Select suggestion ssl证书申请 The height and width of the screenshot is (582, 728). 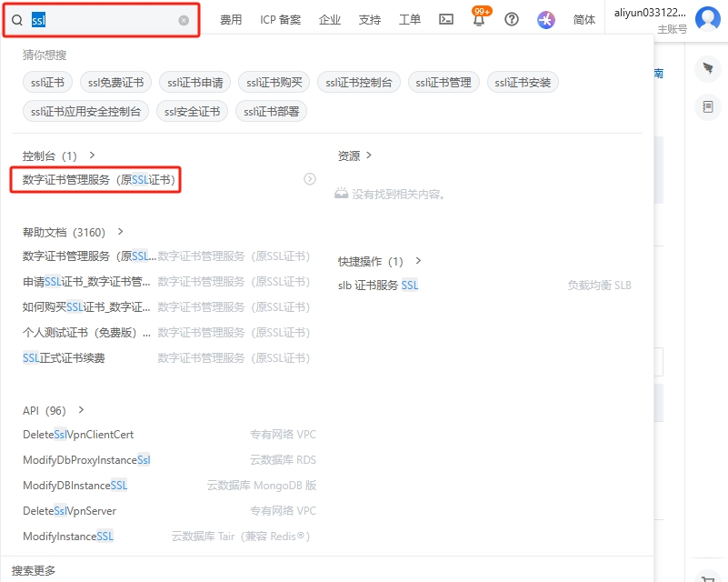[195, 83]
